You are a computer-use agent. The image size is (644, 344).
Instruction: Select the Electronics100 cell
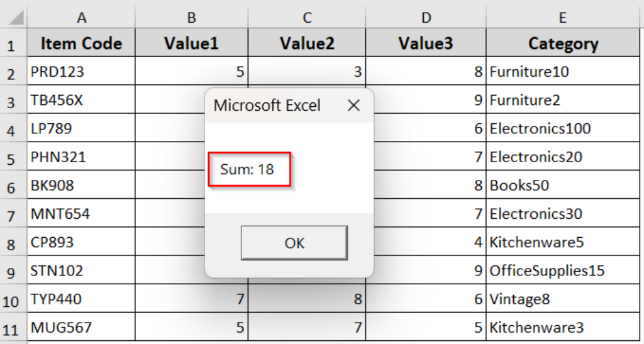(x=562, y=128)
